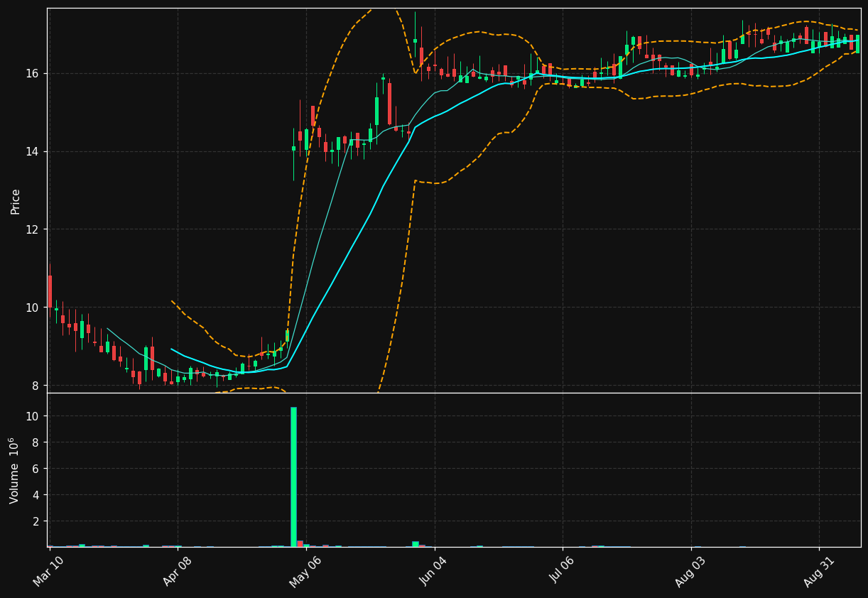Screen dimensions: 868x598
Task: Click the tallest green volume bar
Action: (293, 477)
